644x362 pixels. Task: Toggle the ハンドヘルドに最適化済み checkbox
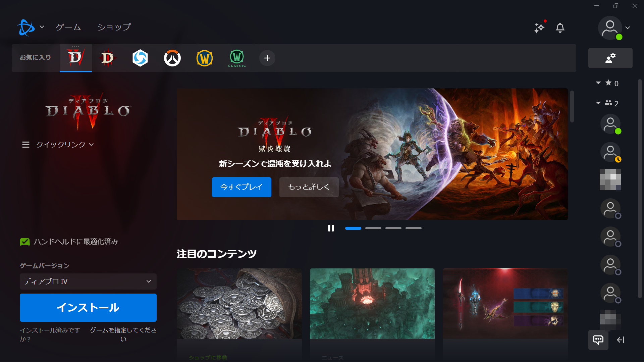24,241
